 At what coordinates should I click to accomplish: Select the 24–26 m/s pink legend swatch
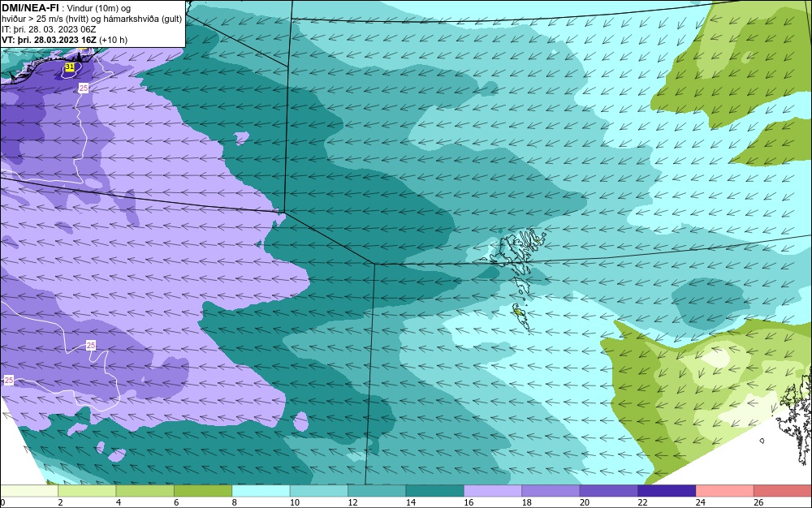point(725,491)
